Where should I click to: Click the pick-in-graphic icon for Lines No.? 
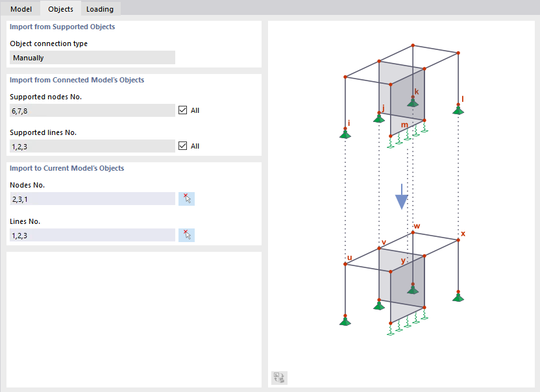[x=186, y=236]
